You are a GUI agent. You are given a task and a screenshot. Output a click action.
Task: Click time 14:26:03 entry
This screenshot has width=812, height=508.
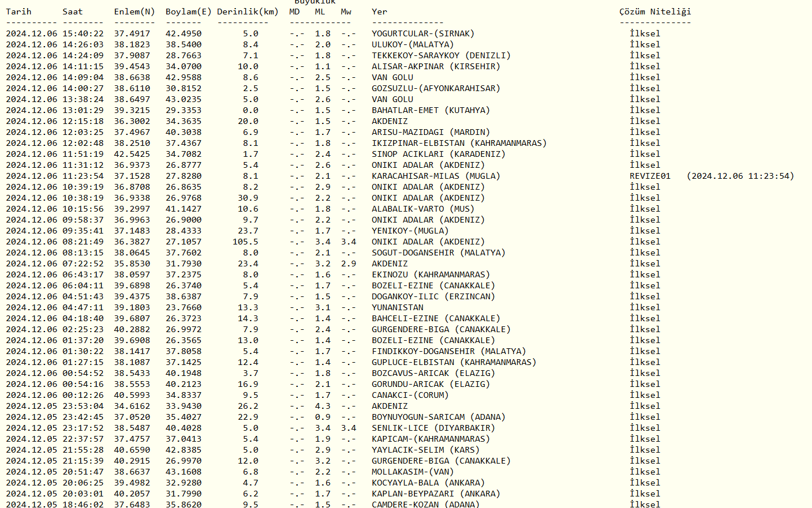(83, 44)
